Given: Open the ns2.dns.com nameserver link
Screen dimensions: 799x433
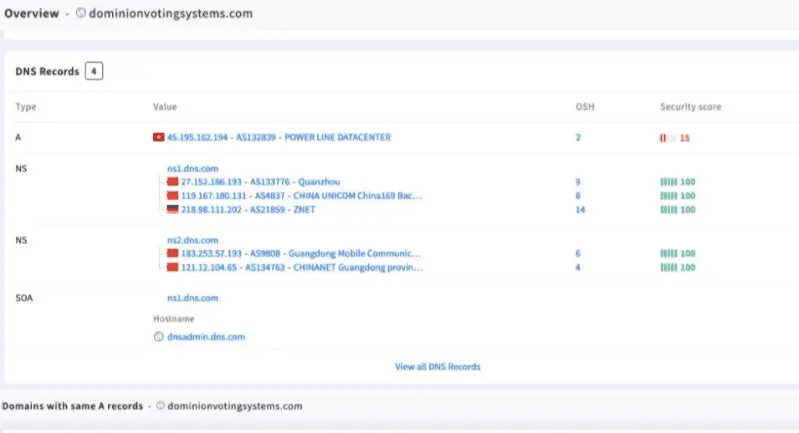Looking at the screenshot, I should pos(192,241).
